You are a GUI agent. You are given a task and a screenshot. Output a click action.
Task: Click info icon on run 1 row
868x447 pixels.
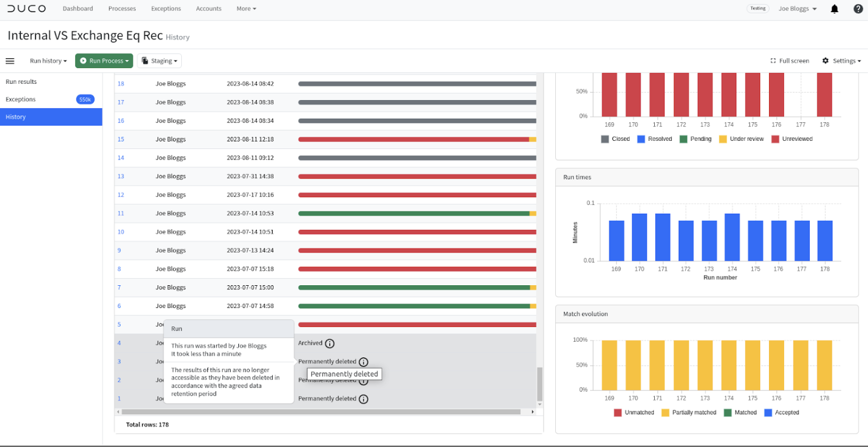[364, 399]
